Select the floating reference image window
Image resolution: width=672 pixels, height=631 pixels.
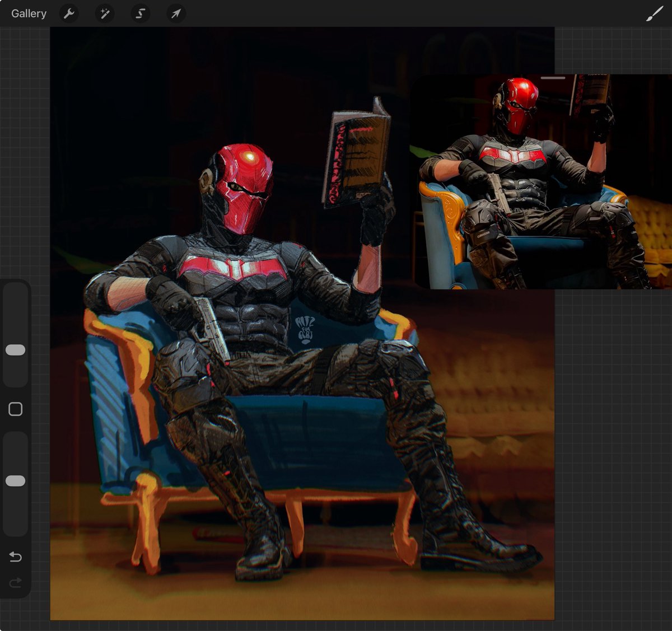[542, 181]
